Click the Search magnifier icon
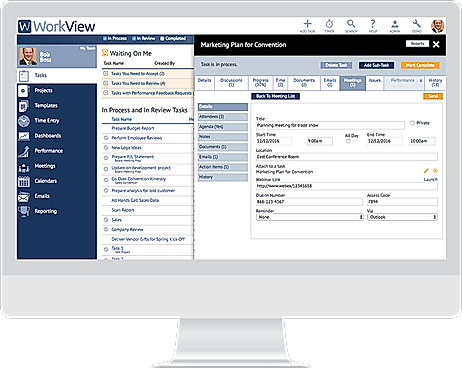 click(351, 24)
